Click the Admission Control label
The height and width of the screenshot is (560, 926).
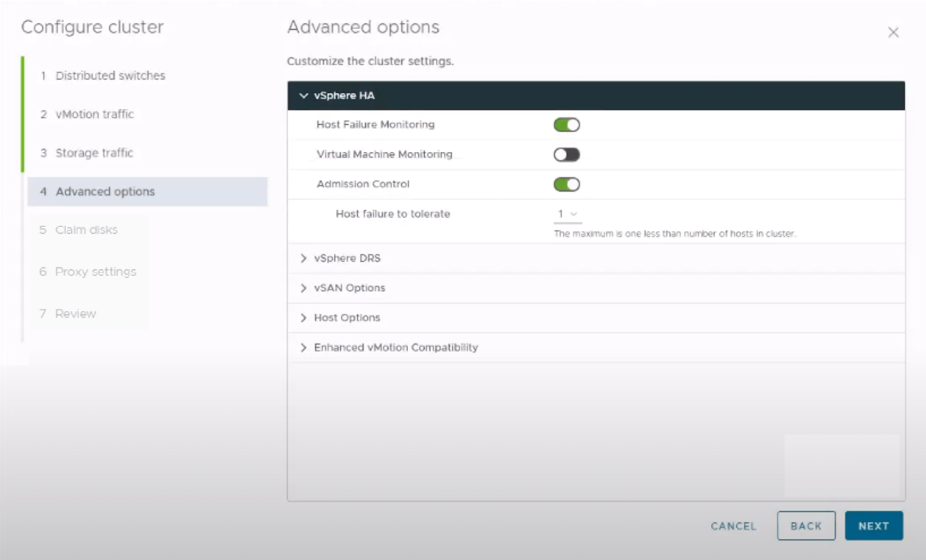pos(363,185)
